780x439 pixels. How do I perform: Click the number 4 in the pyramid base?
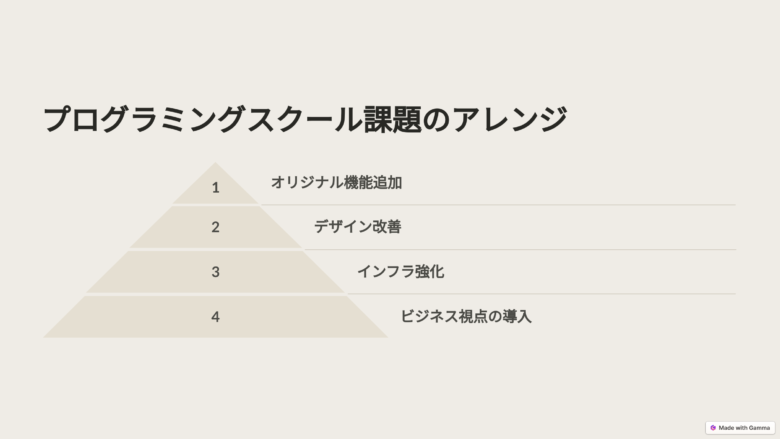point(215,317)
